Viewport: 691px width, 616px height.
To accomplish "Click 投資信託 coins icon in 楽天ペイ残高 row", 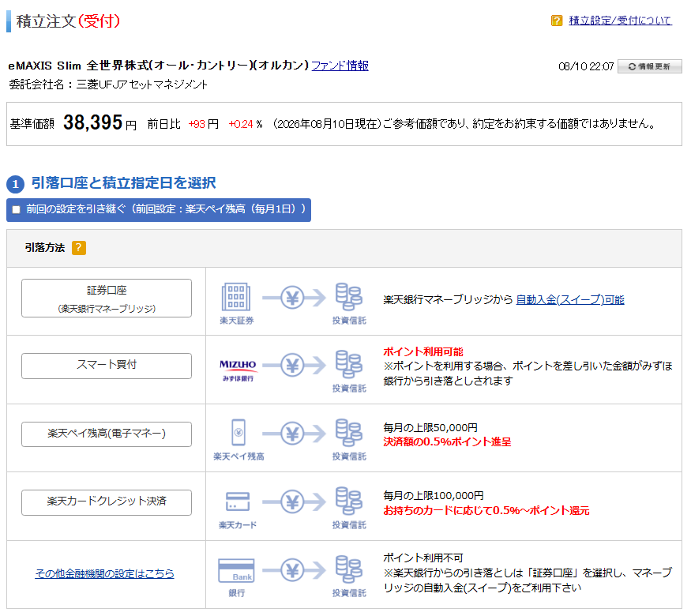I will [348, 433].
